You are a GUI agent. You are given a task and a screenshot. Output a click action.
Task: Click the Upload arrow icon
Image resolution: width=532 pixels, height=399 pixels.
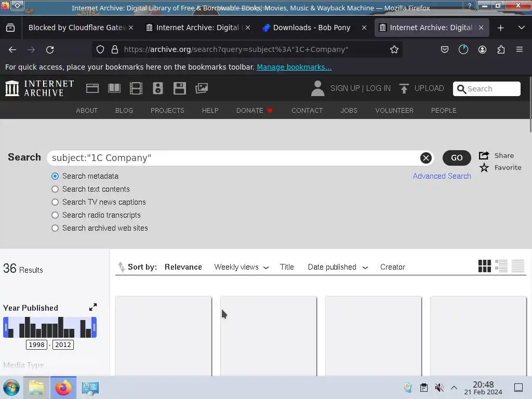(x=404, y=88)
